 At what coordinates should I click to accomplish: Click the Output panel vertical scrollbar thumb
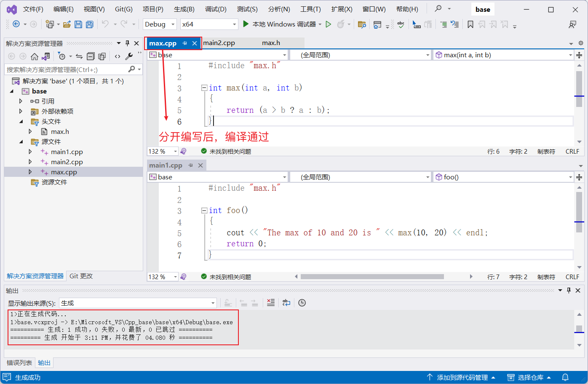click(x=579, y=329)
